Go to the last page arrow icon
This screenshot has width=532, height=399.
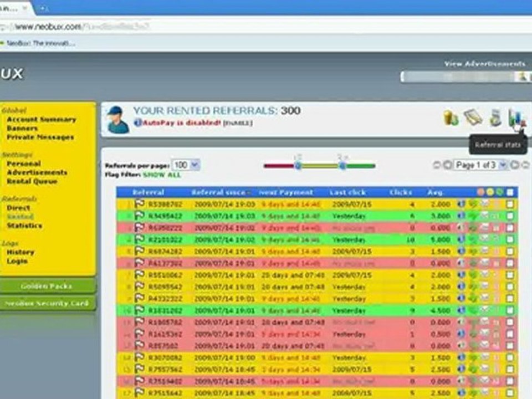pos(525,165)
